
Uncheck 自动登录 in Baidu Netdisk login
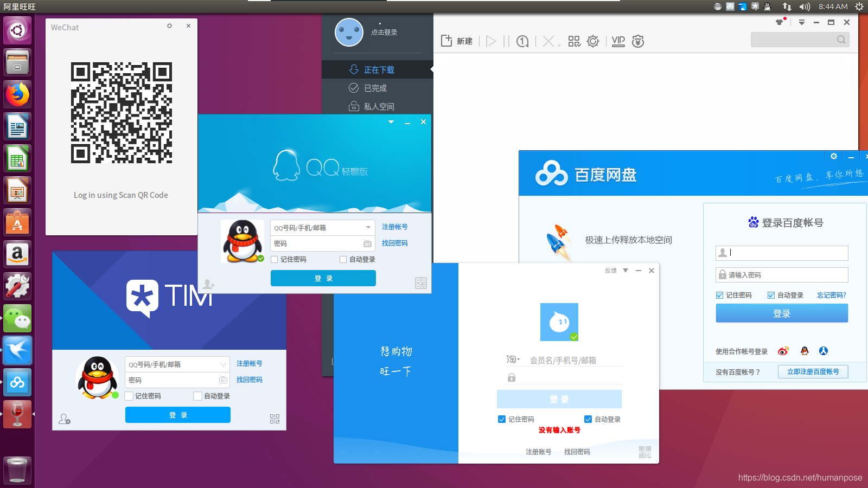point(771,295)
